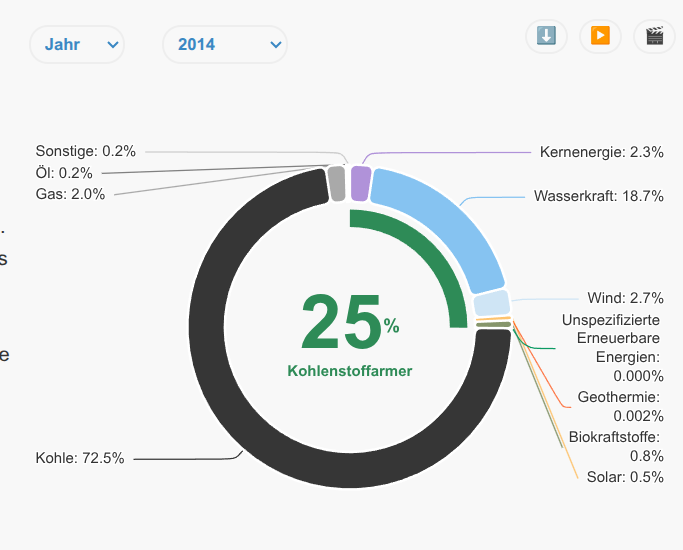Click the Kohle: 72.5% label
683x550 pixels.
(x=80, y=458)
